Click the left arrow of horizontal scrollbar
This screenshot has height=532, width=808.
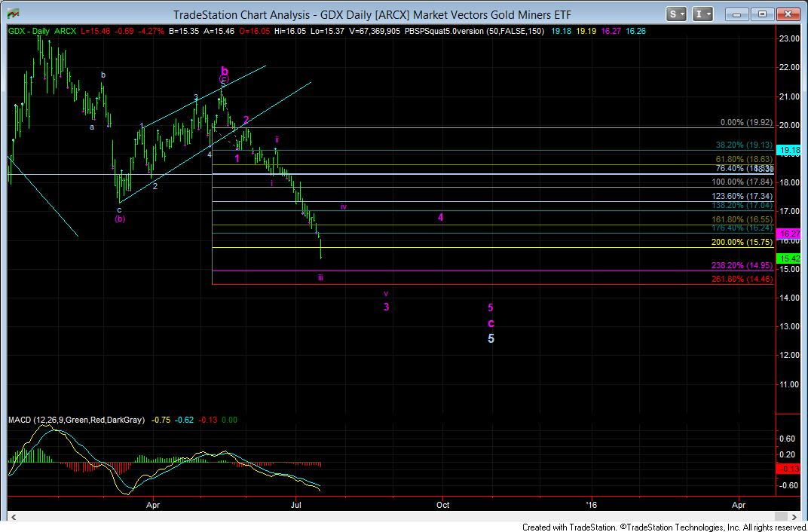(x=14, y=515)
